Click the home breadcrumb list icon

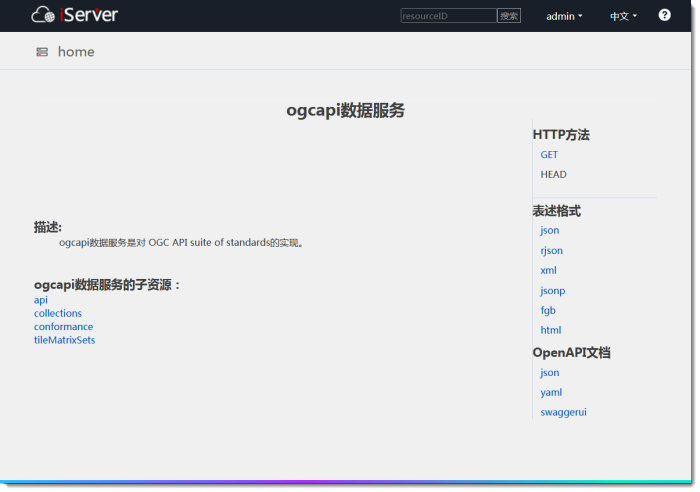point(42,52)
